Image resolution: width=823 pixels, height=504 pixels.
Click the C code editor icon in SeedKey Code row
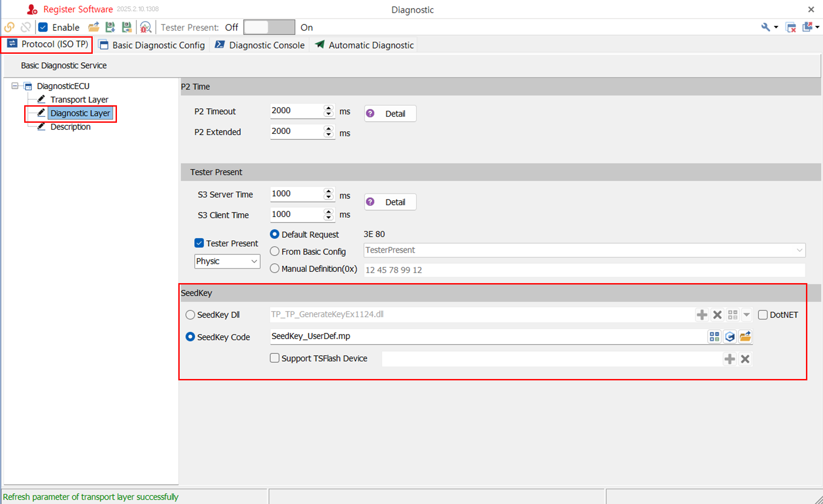coord(730,336)
